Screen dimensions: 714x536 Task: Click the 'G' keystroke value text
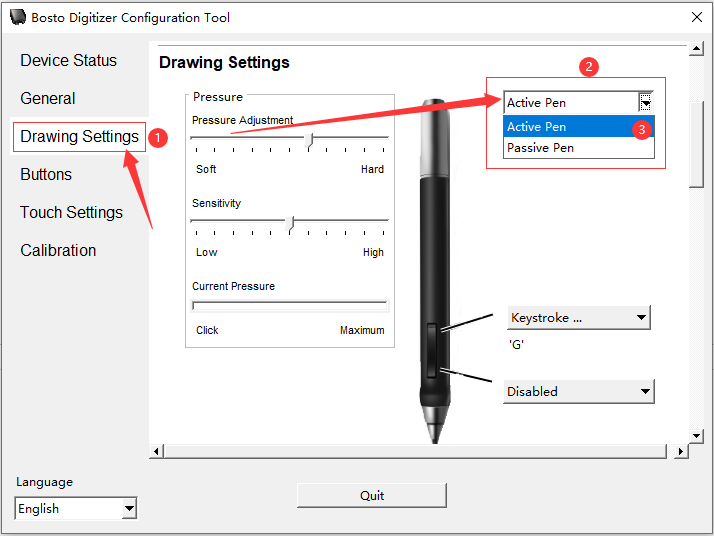pos(516,345)
